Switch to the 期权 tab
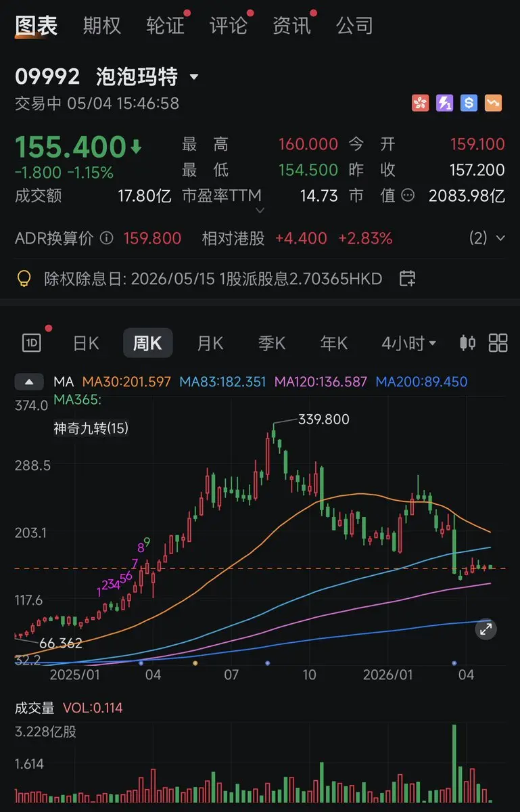 click(x=102, y=26)
